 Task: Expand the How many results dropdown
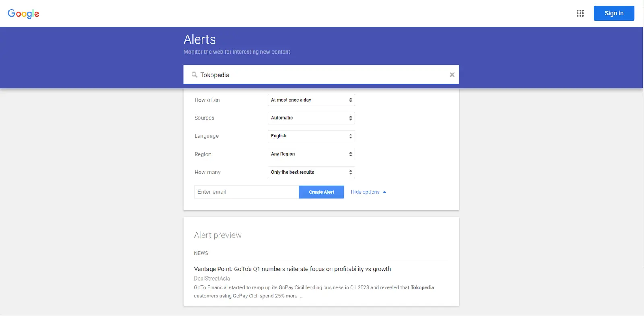[311, 172]
